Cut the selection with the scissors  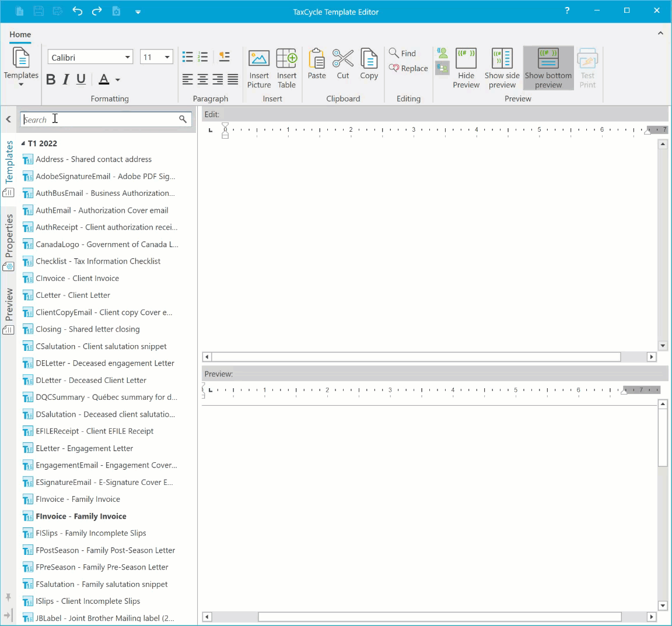(343, 64)
